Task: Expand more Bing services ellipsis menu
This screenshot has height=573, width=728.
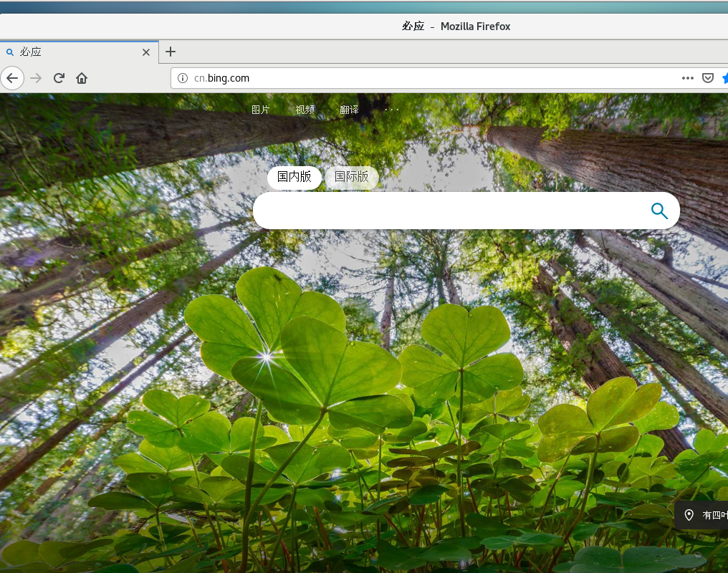Action: click(x=391, y=110)
